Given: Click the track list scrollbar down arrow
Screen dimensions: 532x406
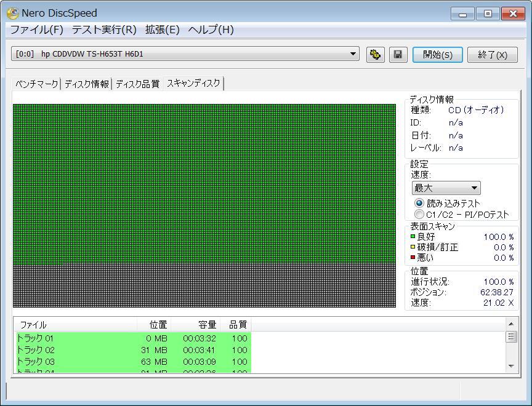Looking at the screenshot, I should [511, 366].
